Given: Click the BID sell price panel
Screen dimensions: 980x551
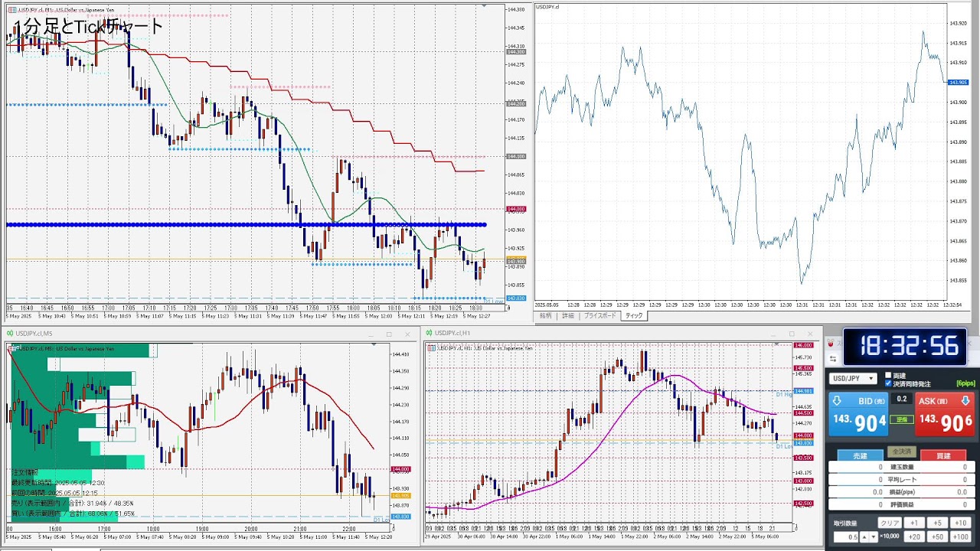Looking at the screenshot, I should point(860,414).
